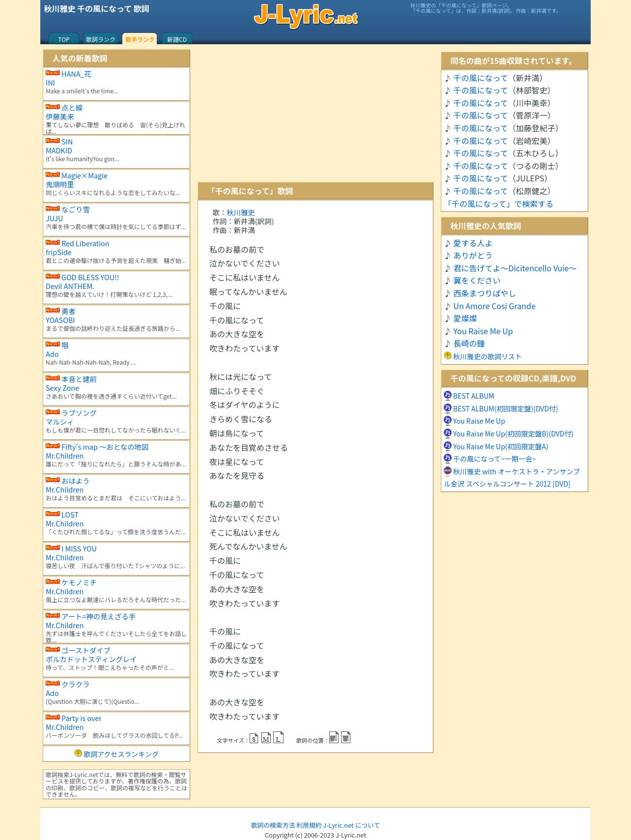The image size is (631, 840).
Task: Open 秋川雅史の歌詞リスト link
Action: click(487, 357)
